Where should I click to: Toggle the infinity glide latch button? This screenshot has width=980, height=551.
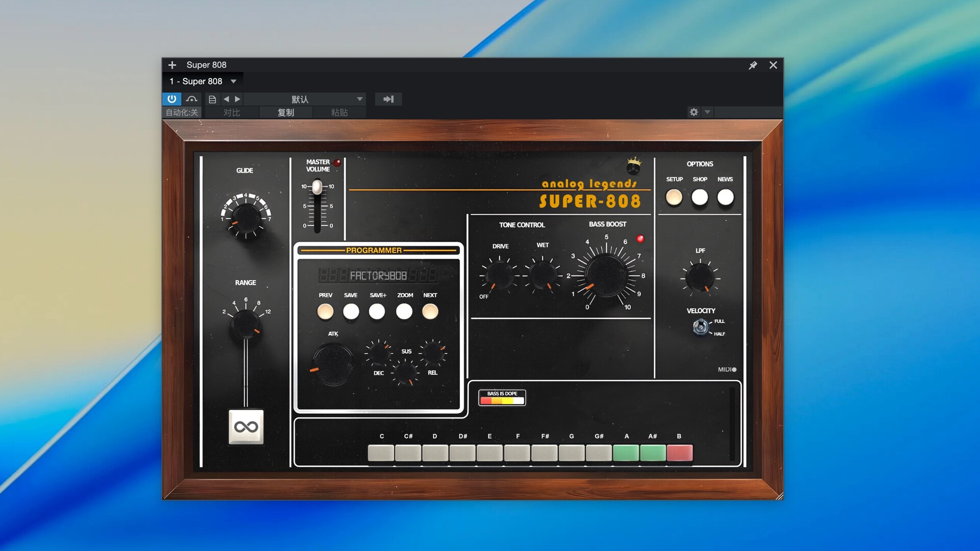pyautogui.click(x=246, y=427)
